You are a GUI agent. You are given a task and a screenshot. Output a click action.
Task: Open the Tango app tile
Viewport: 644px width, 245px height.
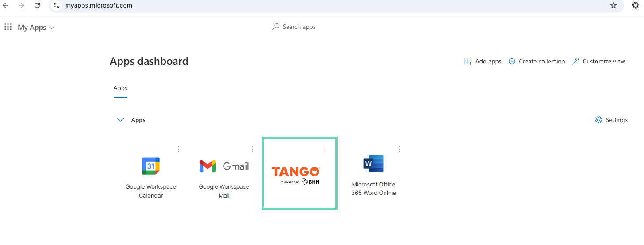pyautogui.click(x=299, y=173)
